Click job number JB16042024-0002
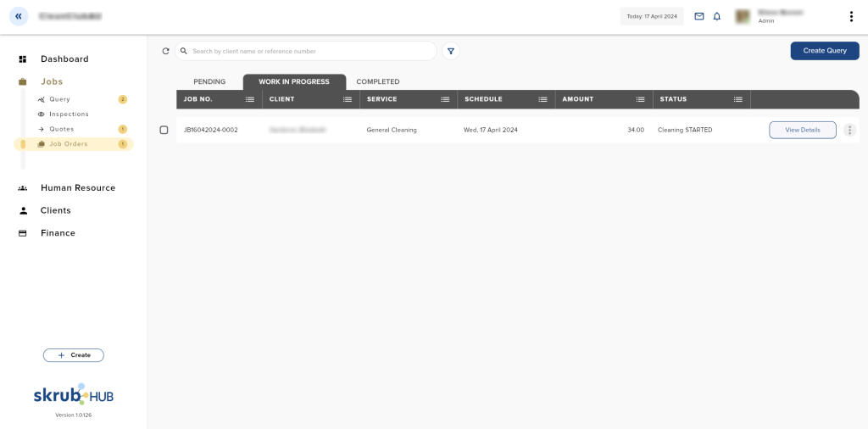This screenshot has height=429, width=868. point(211,130)
